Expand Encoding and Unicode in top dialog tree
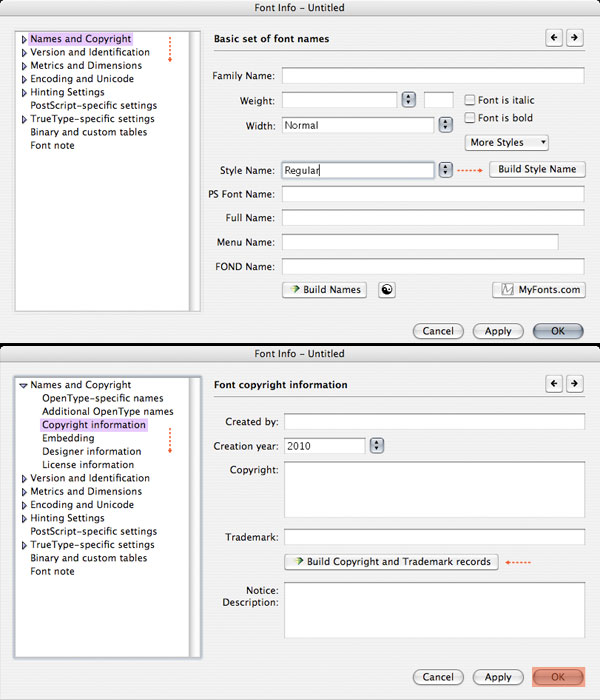The width and height of the screenshot is (600, 700). coord(24,79)
